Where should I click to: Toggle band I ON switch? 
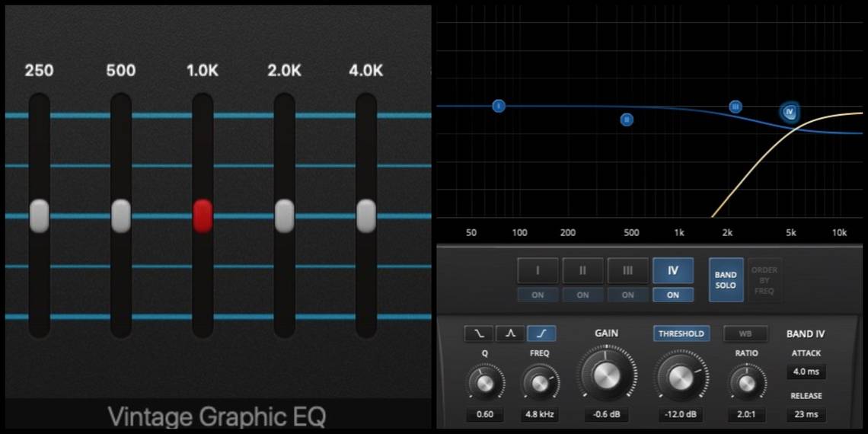(538, 295)
